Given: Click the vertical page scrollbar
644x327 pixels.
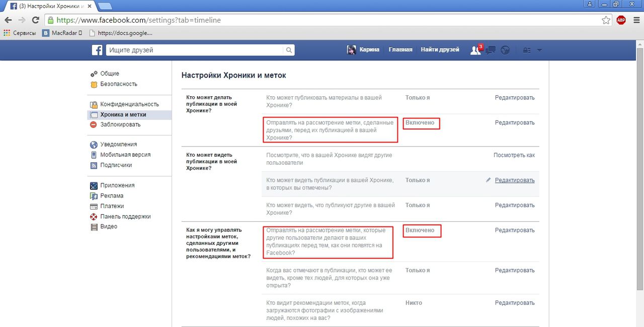Looking at the screenshot, I should (x=640, y=169).
